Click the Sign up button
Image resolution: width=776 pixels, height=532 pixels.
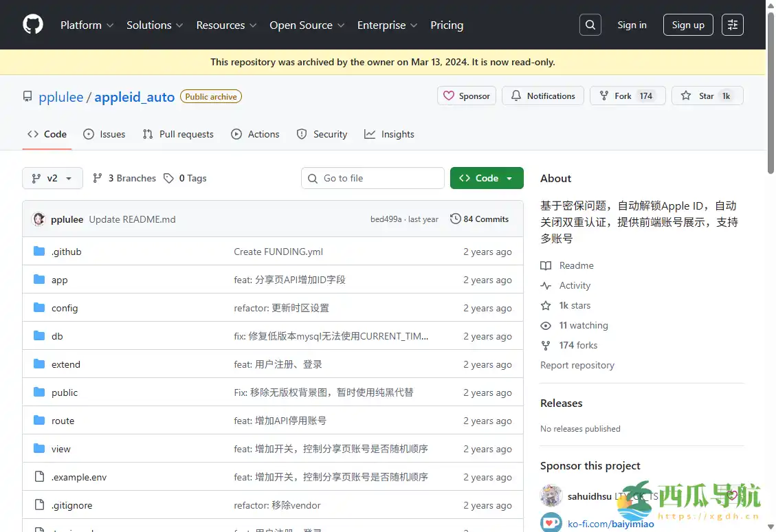pos(688,24)
